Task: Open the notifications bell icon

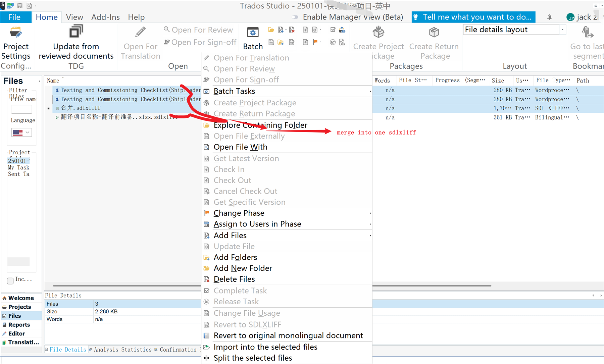Action: point(549,17)
